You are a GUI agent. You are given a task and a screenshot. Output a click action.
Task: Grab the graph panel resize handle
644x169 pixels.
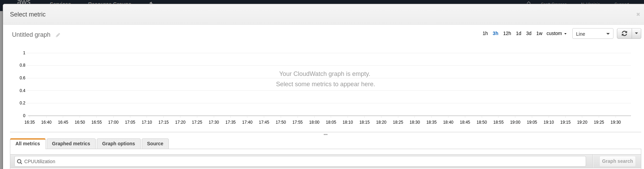[326, 134]
